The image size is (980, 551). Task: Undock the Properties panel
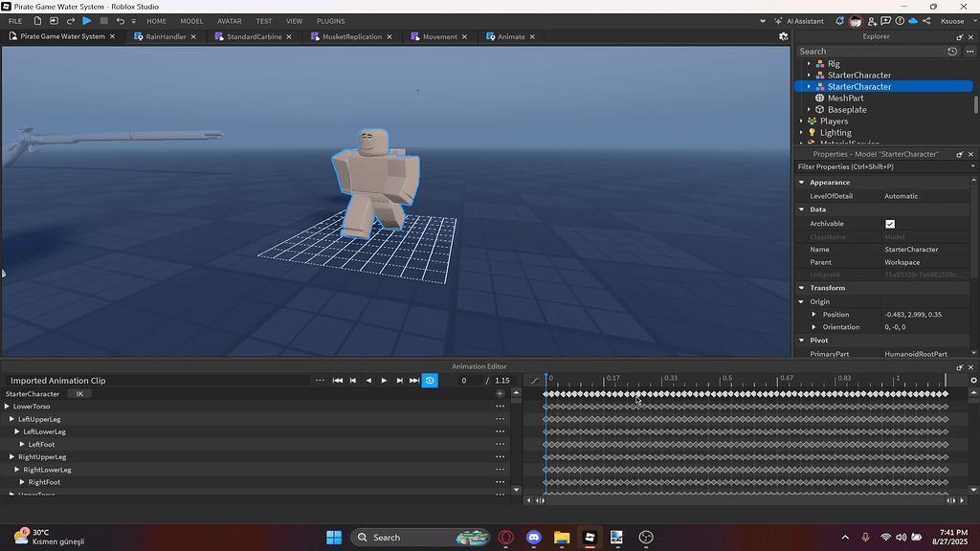(x=959, y=154)
